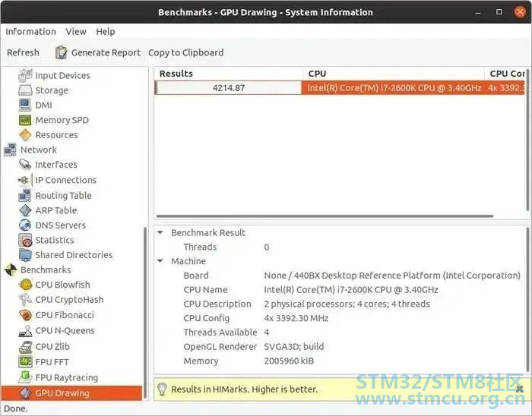Viewport: 532px width, 416px height.
Task: Click the Storage drive icon
Action: pyautogui.click(x=25, y=90)
